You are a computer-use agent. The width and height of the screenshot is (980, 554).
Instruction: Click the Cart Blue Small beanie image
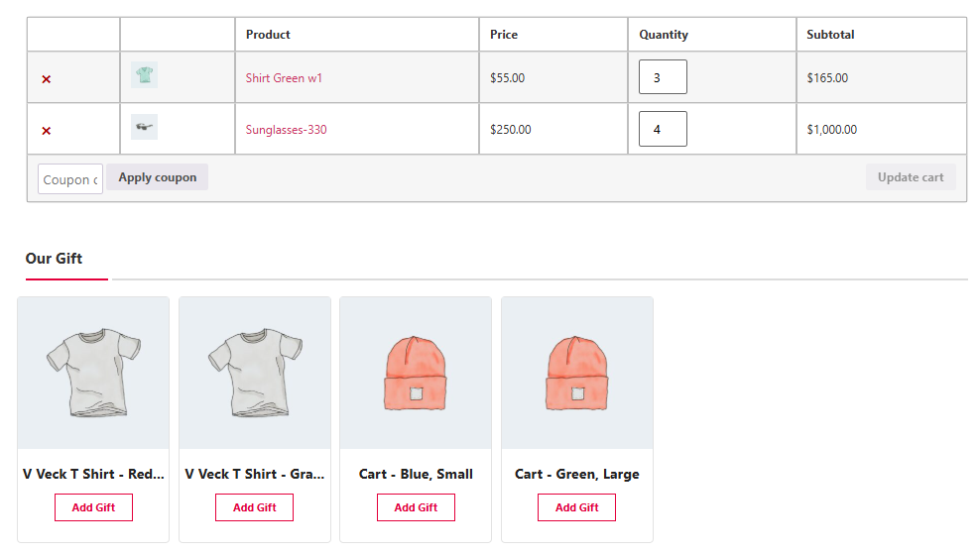tap(416, 373)
